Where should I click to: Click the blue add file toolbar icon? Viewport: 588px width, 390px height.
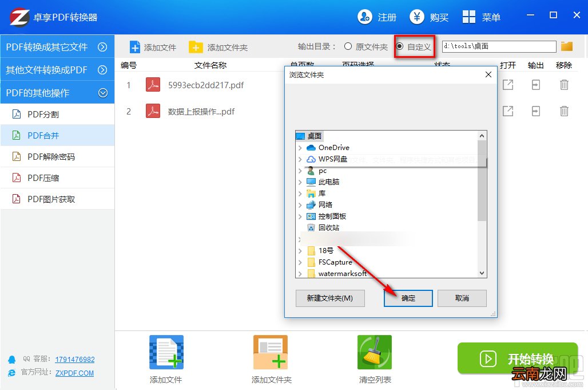point(134,48)
